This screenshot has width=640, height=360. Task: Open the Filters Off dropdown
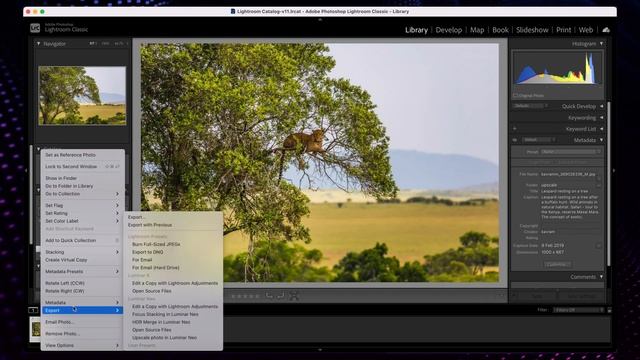pyautogui.click(x=578, y=310)
